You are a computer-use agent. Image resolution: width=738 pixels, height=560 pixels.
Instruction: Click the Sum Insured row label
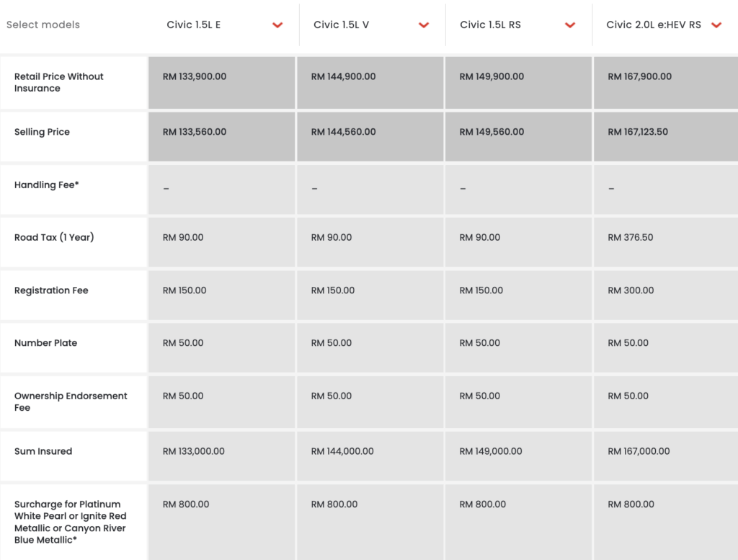43,451
